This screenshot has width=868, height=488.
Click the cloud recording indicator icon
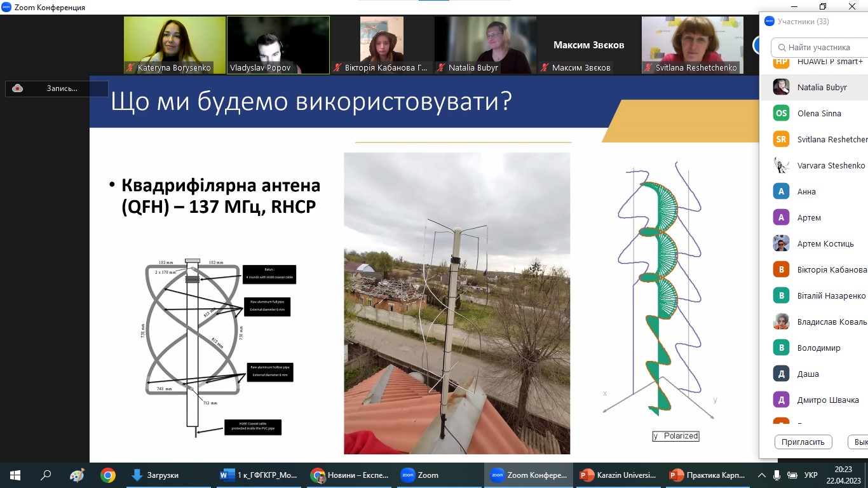click(x=18, y=88)
